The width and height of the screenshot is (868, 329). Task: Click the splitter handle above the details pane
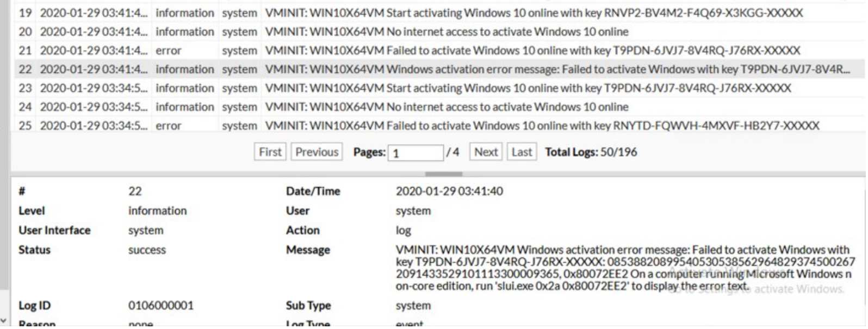pos(444,174)
